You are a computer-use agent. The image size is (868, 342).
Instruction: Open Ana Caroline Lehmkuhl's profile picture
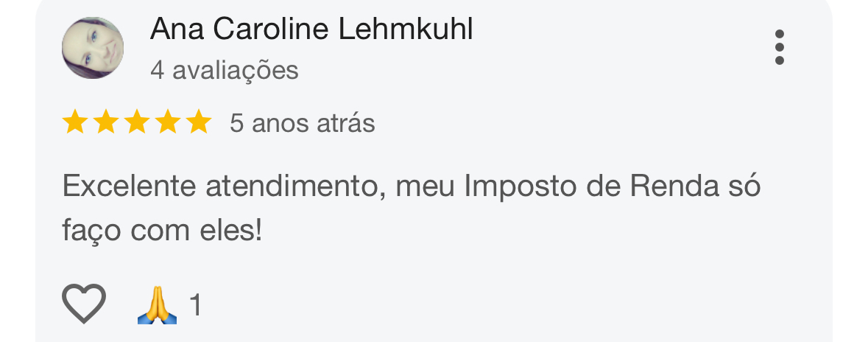93,48
